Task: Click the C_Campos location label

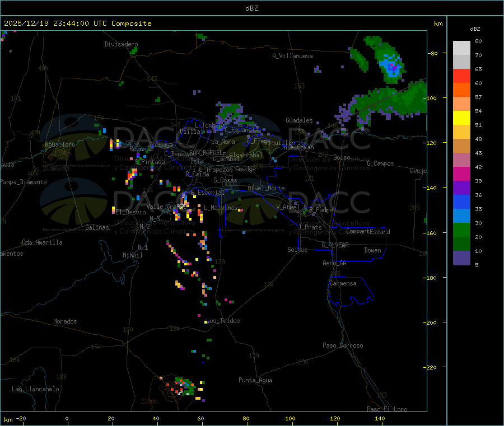Action: coord(380,163)
